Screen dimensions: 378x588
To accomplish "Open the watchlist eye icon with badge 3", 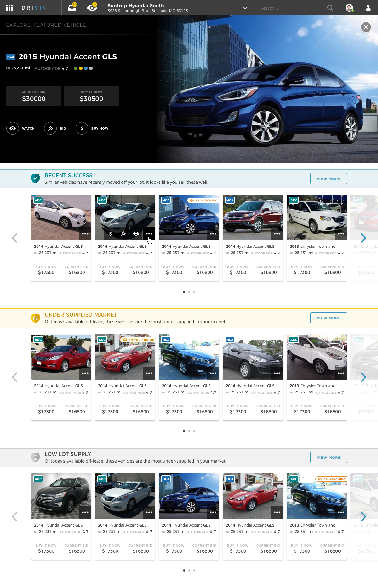I will [x=92, y=7].
